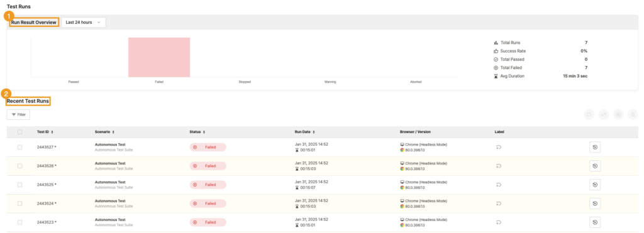Click the two-arrows compare icon above the table

pyautogui.click(x=603, y=115)
